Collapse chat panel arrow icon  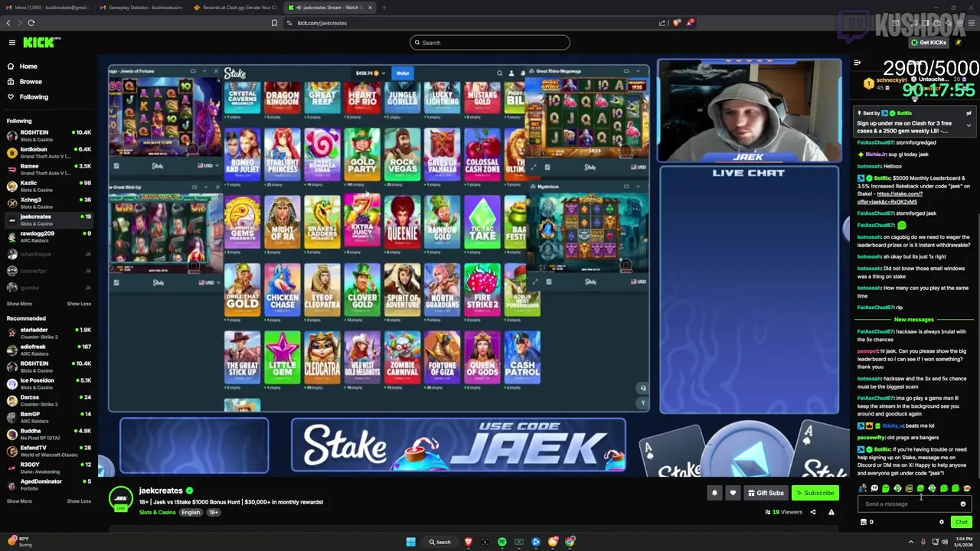click(857, 63)
